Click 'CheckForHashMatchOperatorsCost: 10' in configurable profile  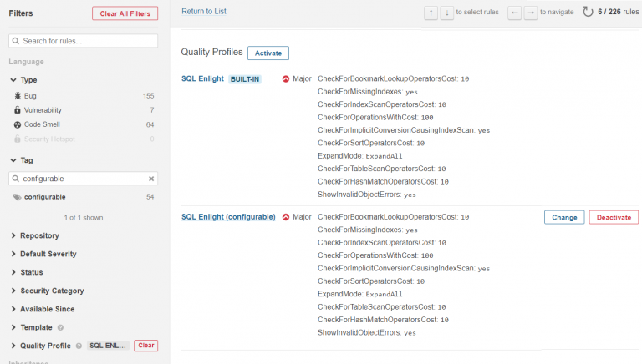(383, 320)
